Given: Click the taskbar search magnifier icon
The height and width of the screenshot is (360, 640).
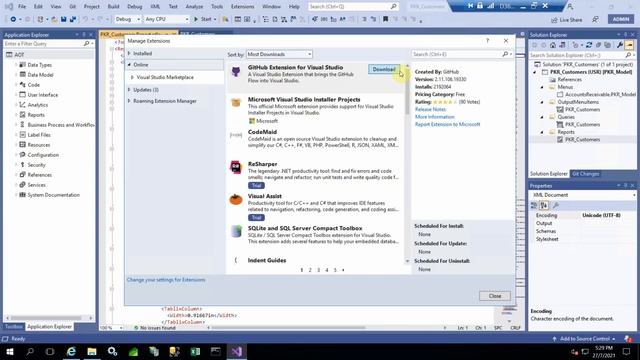Looking at the screenshot, I should click(x=30, y=351).
